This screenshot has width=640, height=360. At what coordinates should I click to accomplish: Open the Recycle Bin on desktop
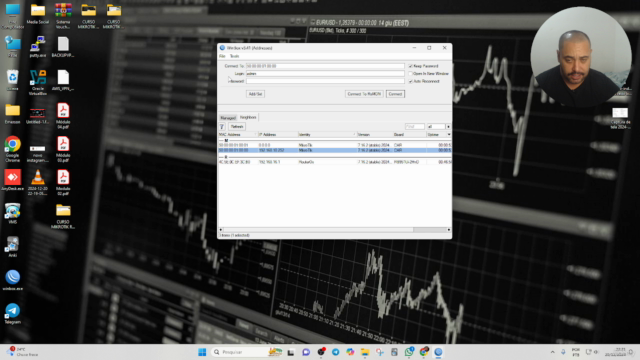pos(13,80)
